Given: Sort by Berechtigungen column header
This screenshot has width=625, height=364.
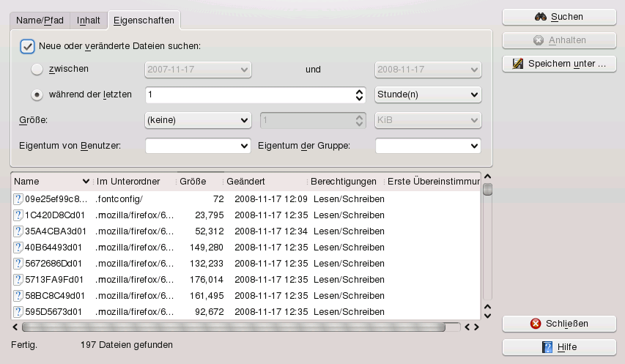Looking at the screenshot, I should pyautogui.click(x=346, y=182).
